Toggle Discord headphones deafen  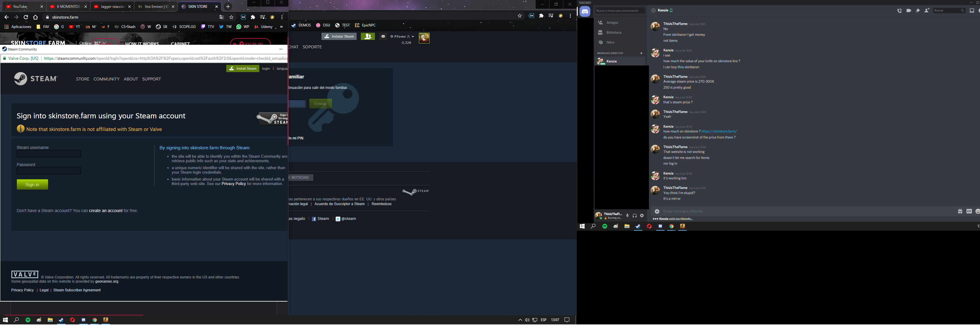pyautogui.click(x=635, y=216)
